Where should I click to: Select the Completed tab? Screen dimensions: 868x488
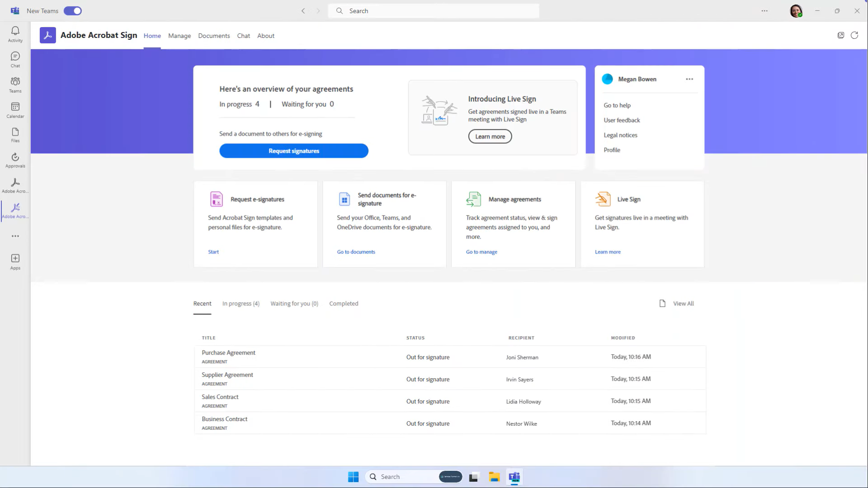pyautogui.click(x=344, y=304)
